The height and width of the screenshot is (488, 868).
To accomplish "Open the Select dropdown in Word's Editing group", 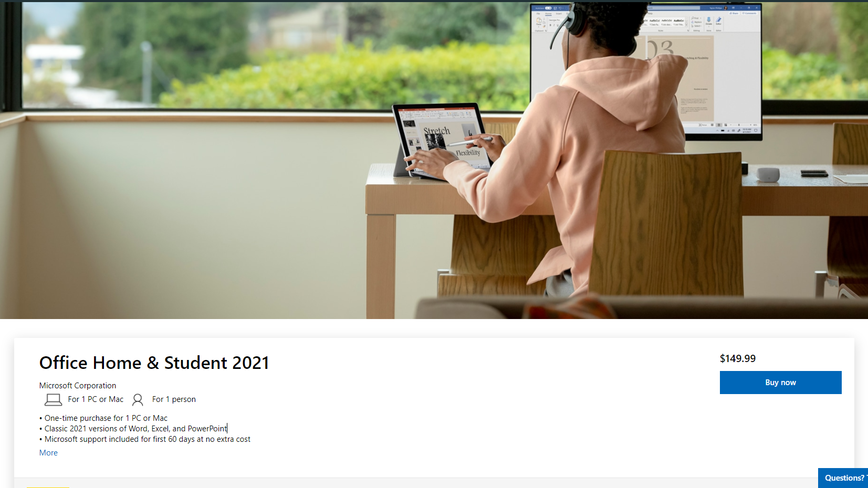I will (696, 26).
